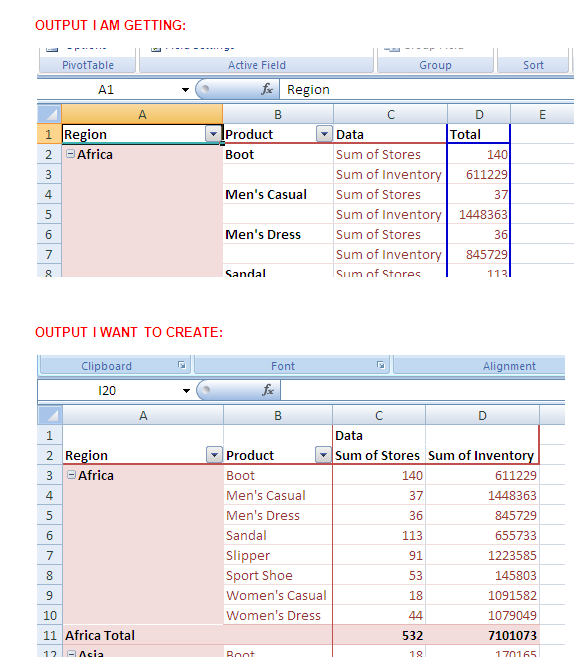Image resolution: width=587 pixels, height=664 pixels.
Task: Click the Alignment ribbon group label
Action: 509,366
